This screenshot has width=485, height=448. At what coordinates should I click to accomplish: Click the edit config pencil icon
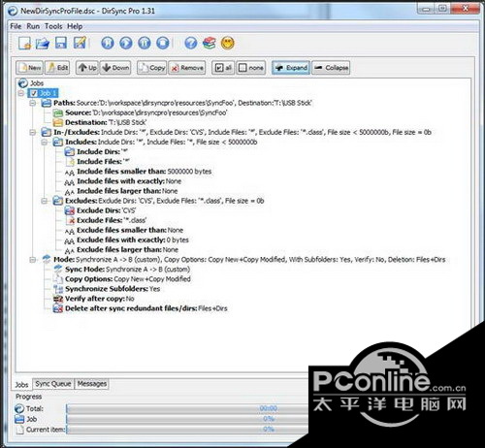click(x=80, y=43)
